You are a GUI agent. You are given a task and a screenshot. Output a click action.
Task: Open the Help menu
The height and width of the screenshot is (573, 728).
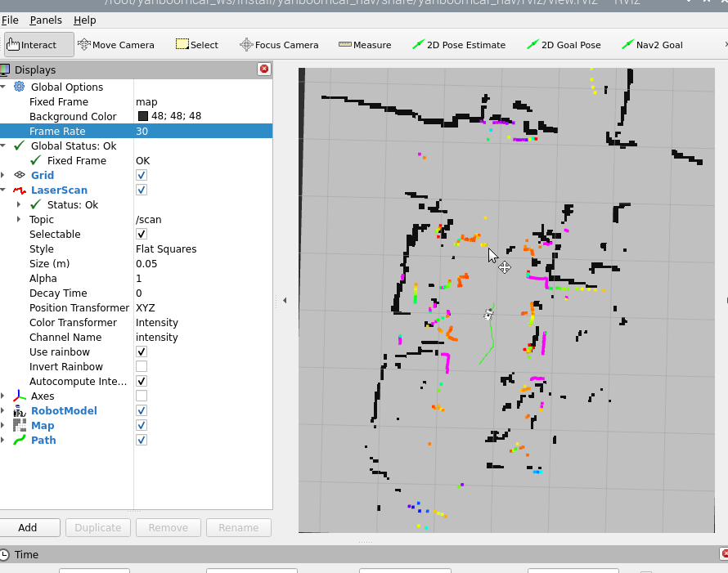coord(84,20)
